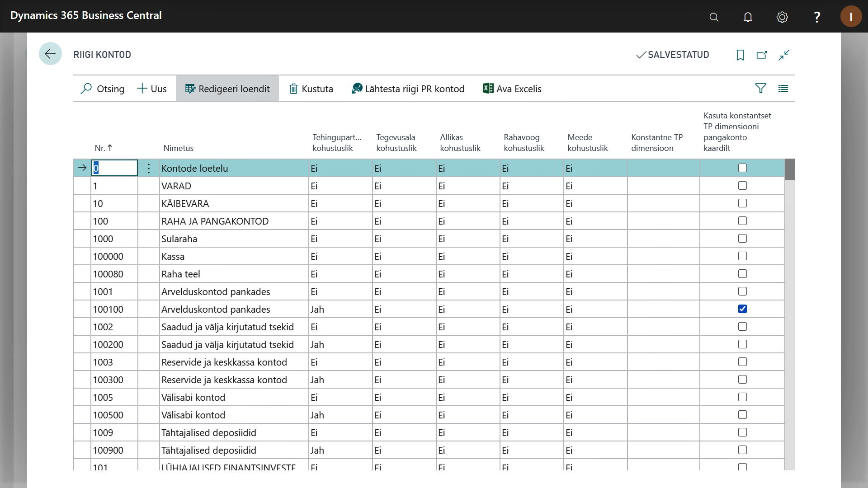Open page in new window
Image resolution: width=868 pixels, height=488 pixels.
pos(762,55)
